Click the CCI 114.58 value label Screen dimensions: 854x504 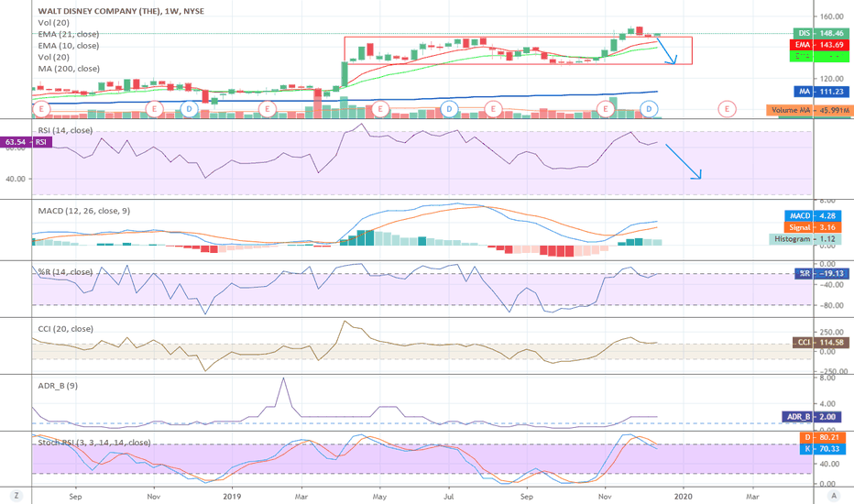pos(821,342)
